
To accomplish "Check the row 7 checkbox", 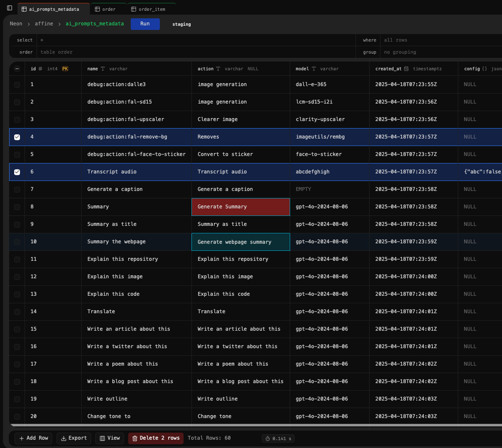I will pyautogui.click(x=17, y=189).
